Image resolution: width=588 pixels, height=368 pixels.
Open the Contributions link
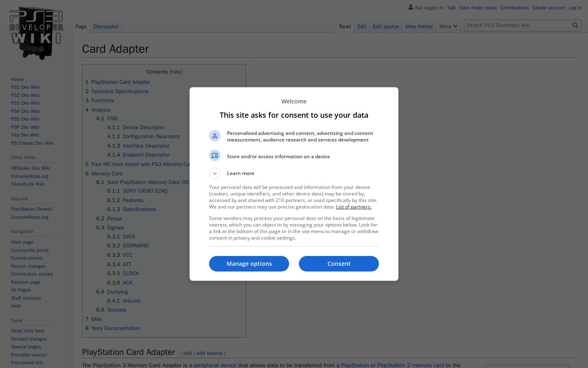(x=514, y=8)
